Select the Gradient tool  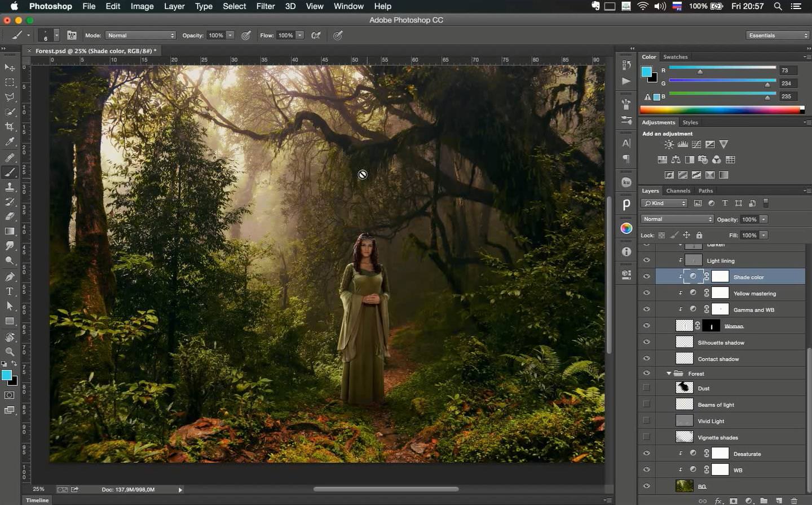(10, 231)
